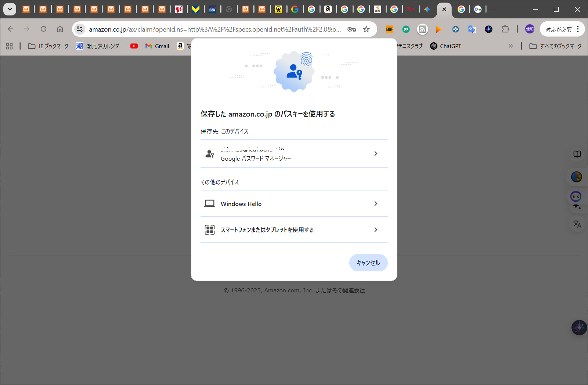
Task: Open the extensions puzzle-piece menu
Action: tap(505, 29)
